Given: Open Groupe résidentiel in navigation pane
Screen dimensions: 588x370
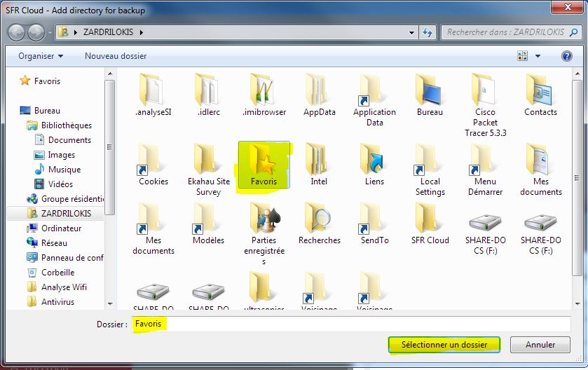Looking at the screenshot, I should [x=65, y=199].
